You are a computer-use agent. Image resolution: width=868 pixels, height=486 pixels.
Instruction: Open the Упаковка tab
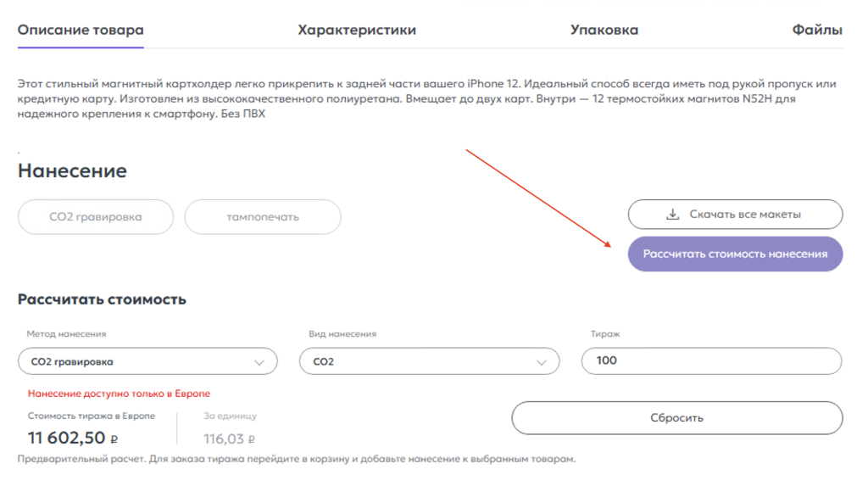pos(604,31)
